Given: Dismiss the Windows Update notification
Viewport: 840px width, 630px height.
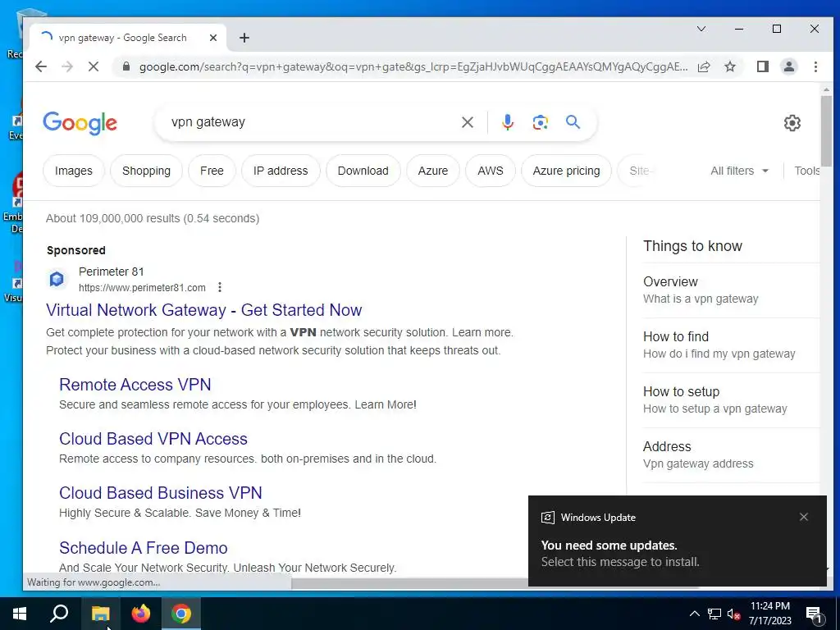Looking at the screenshot, I should (804, 517).
